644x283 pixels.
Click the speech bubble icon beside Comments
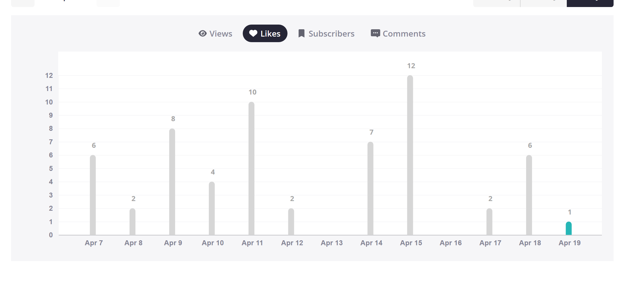tap(375, 33)
